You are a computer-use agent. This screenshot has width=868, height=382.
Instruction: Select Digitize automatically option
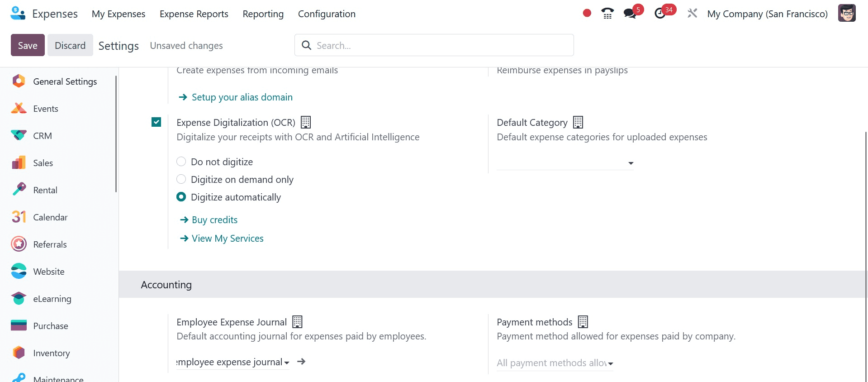point(181,197)
